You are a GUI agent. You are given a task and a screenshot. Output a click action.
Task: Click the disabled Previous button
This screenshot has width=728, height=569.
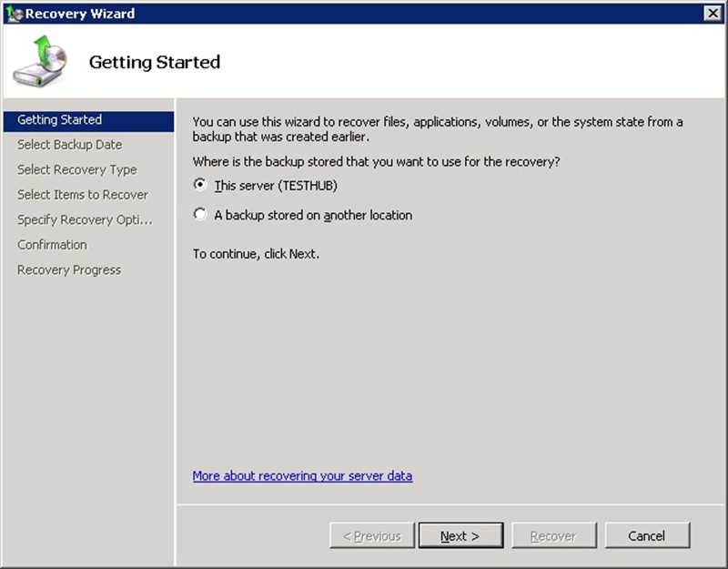coord(371,535)
